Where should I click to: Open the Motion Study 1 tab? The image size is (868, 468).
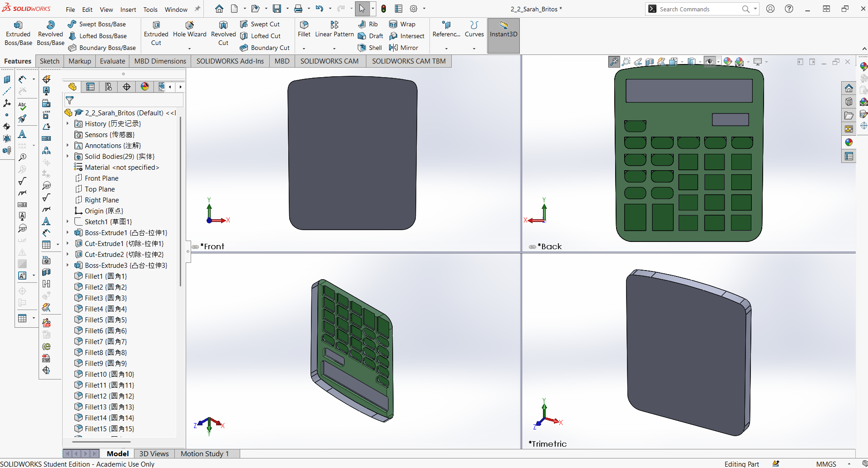click(205, 453)
